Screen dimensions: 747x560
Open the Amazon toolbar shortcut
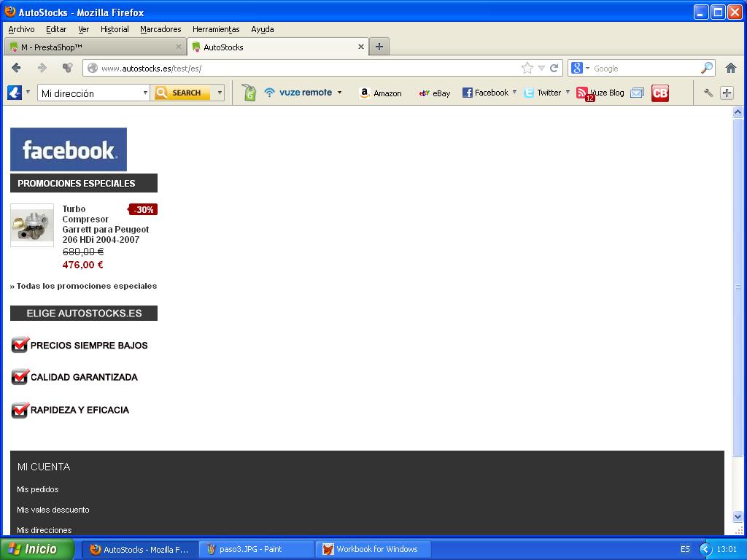pos(381,93)
